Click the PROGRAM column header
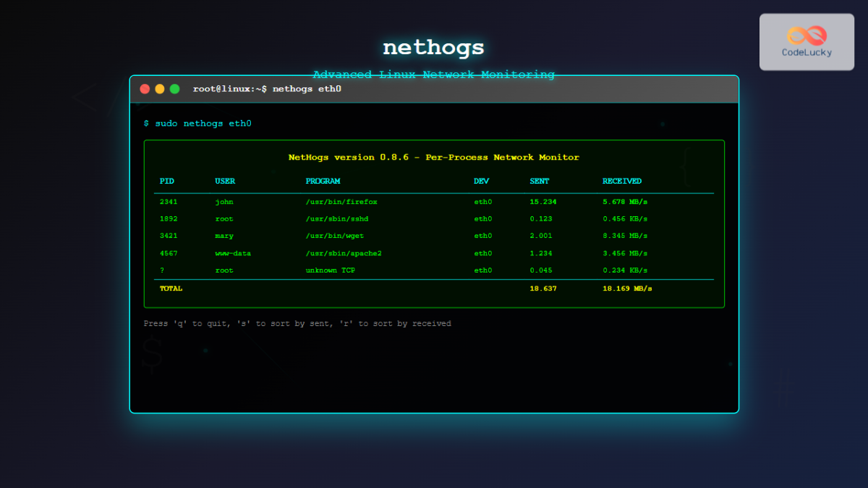 [323, 181]
